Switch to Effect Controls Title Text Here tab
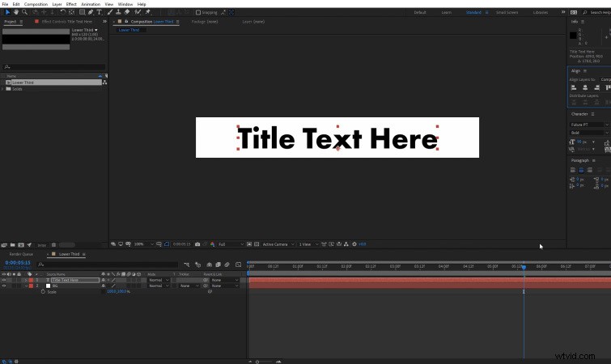The width and height of the screenshot is (611, 364). (x=67, y=21)
